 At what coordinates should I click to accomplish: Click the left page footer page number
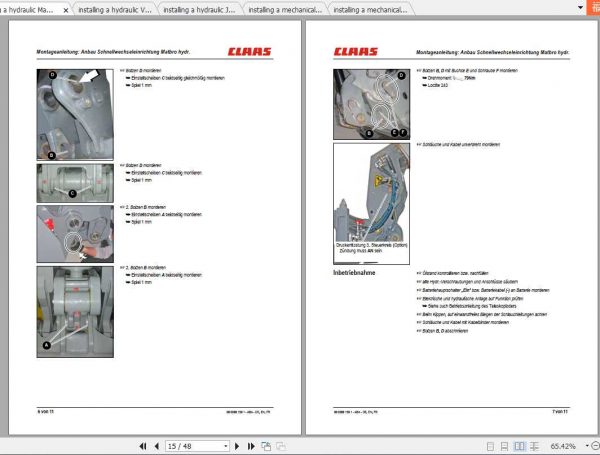coord(45,411)
